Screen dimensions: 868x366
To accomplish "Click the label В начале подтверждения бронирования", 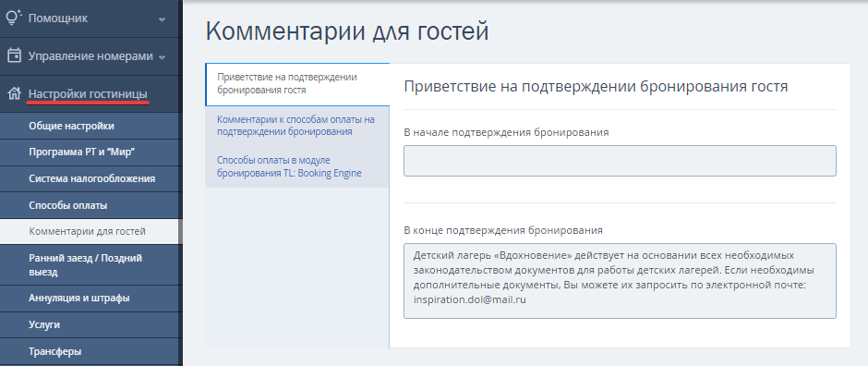I will click(507, 132).
